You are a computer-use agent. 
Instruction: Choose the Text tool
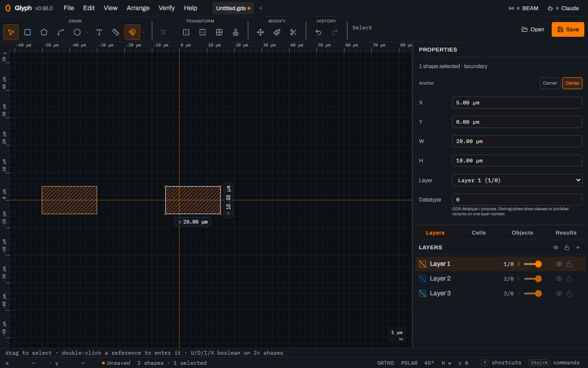pyautogui.click(x=99, y=32)
